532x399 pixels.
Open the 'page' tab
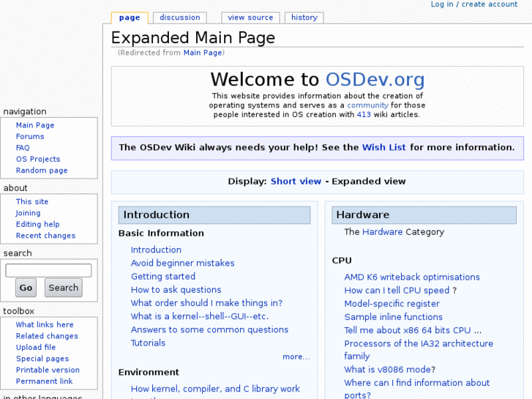[x=130, y=18]
